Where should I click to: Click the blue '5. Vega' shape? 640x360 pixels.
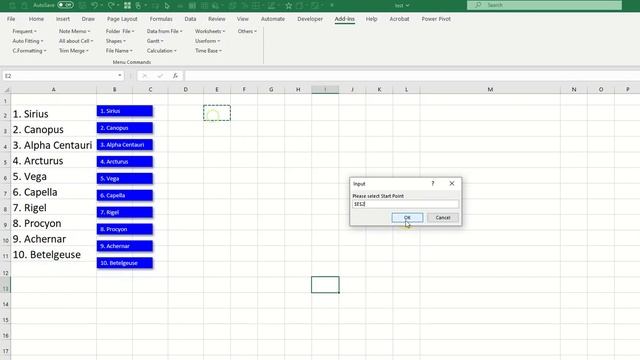click(125, 178)
